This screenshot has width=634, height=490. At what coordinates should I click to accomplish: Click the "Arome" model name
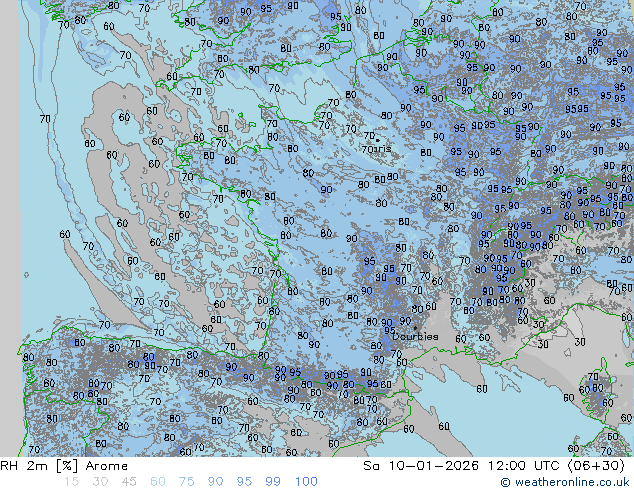click(106, 466)
